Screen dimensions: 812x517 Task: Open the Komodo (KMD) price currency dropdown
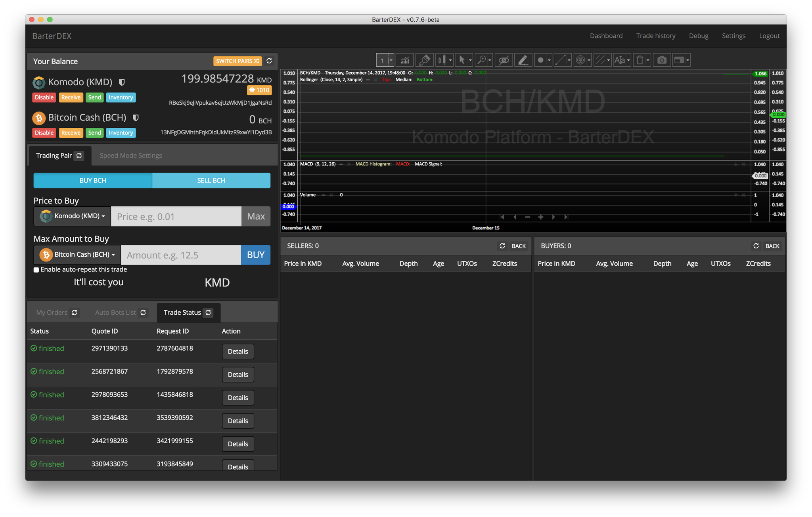click(73, 216)
